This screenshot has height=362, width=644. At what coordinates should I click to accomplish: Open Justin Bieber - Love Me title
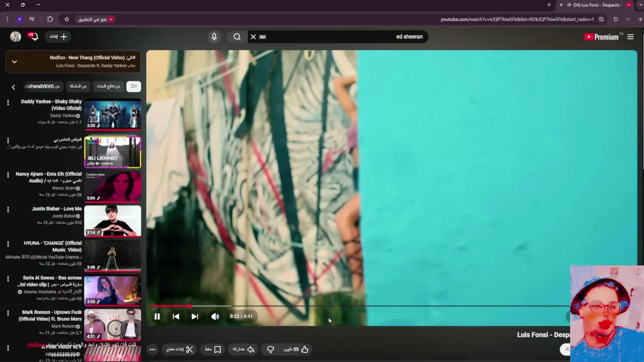point(57,209)
